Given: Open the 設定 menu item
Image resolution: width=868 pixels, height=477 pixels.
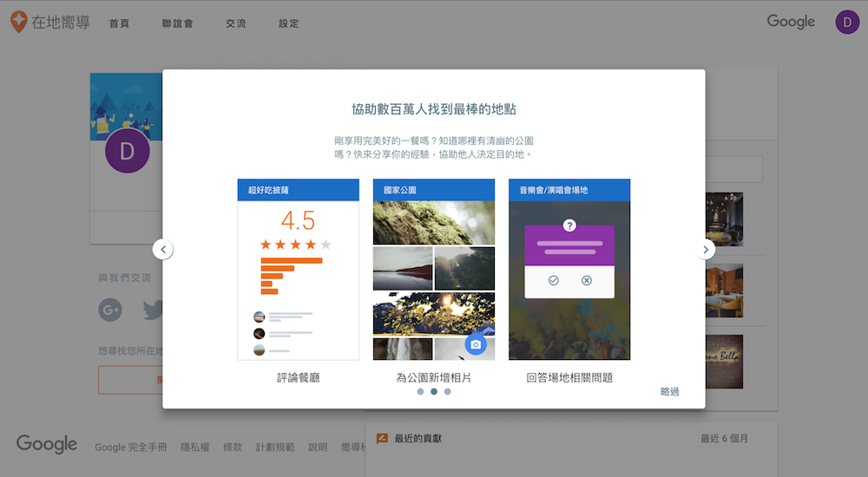Looking at the screenshot, I should coord(288,23).
